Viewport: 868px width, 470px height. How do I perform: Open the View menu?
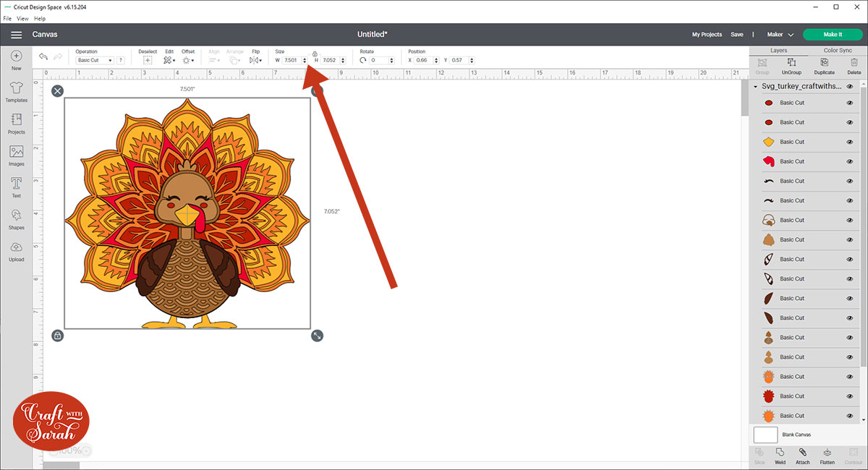pyautogui.click(x=22, y=18)
